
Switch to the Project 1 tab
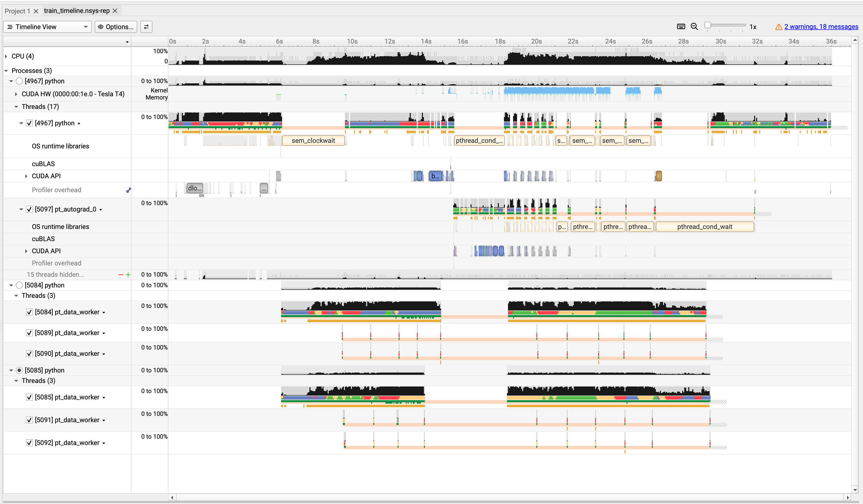coord(17,11)
